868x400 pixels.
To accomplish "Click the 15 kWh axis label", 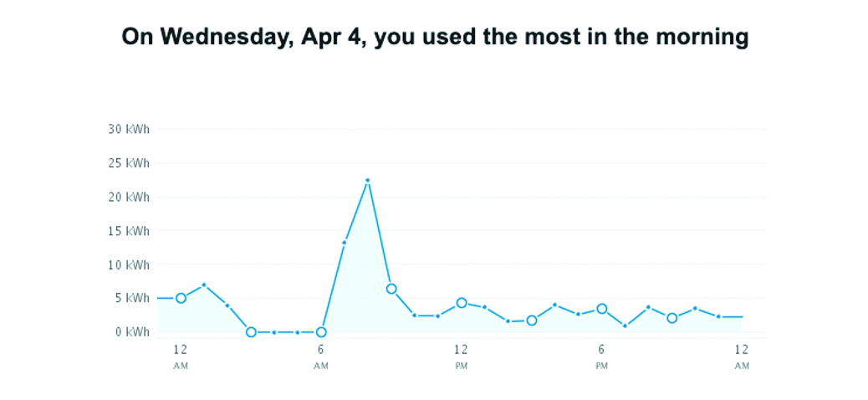I will click(129, 230).
